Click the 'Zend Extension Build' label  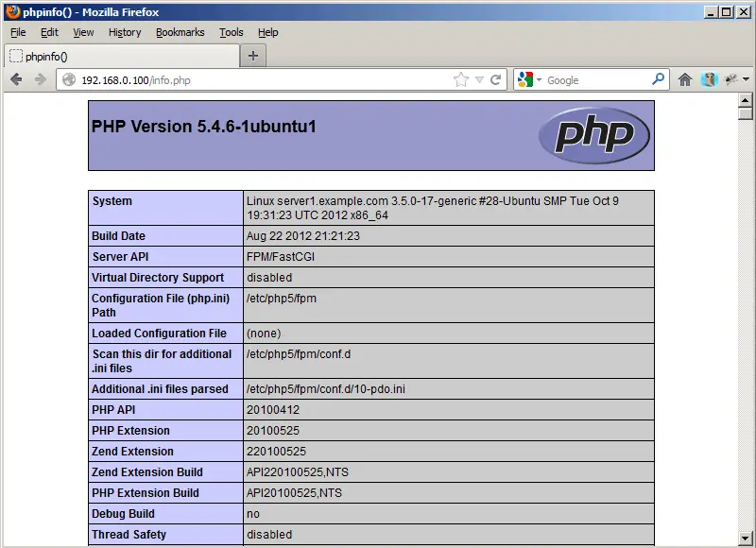pos(147,471)
